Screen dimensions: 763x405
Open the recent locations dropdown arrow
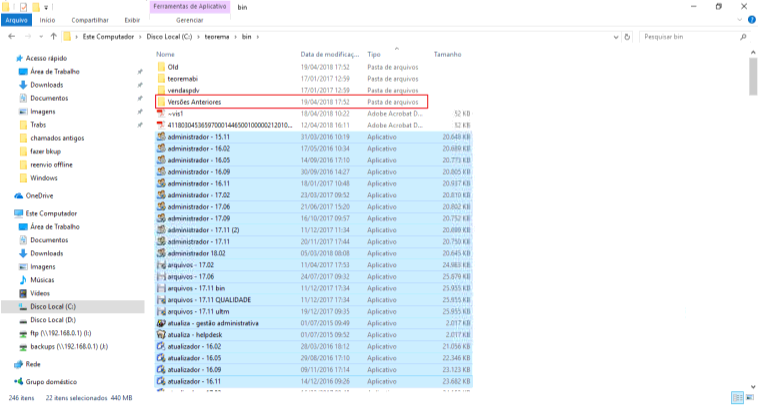coord(41,37)
